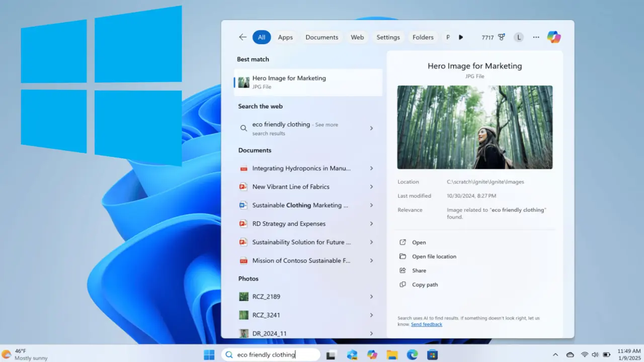This screenshot has height=362, width=644.
Task: Launch Microsoft Store from the taskbar
Action: click(432, 355)
